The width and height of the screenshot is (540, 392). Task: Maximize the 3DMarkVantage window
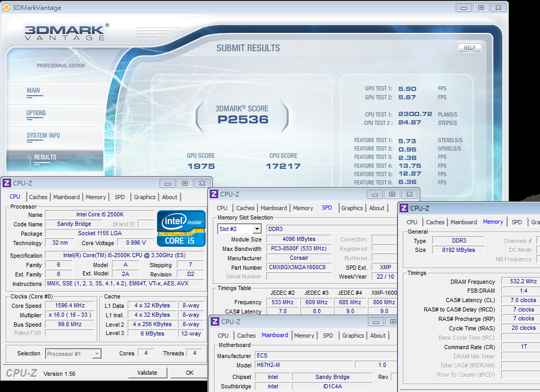click(480, 7)
